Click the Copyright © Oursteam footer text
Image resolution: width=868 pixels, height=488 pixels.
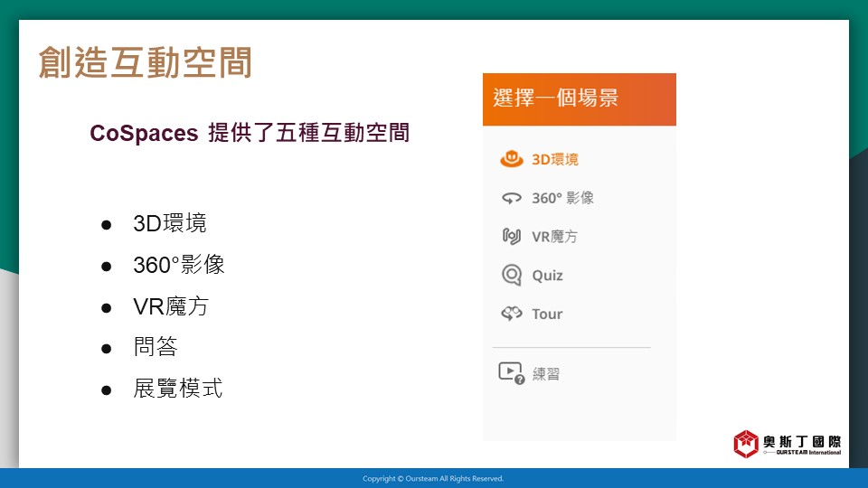pyautogui.click(x=433, y=479)
